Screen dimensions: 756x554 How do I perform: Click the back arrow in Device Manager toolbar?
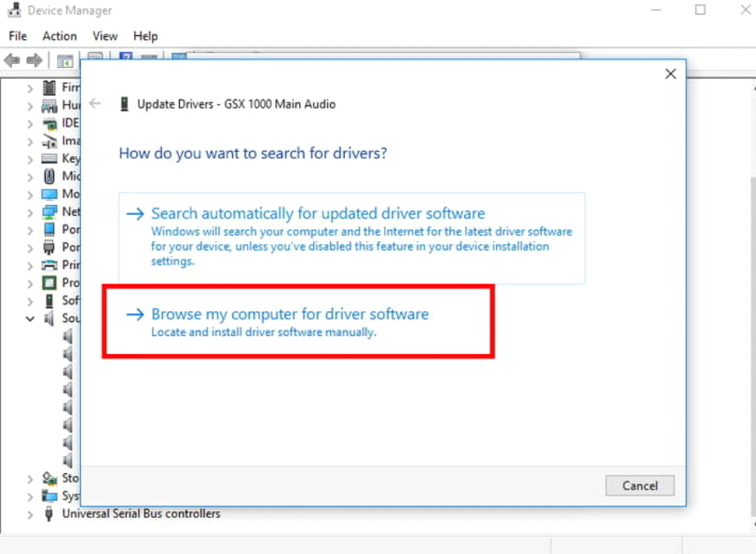point(11,60)
